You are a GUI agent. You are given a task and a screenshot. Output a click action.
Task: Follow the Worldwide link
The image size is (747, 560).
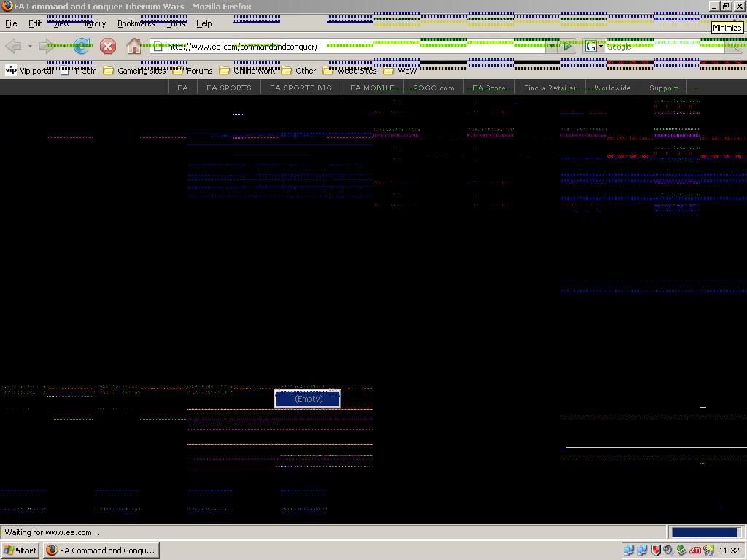click(613, 87)
